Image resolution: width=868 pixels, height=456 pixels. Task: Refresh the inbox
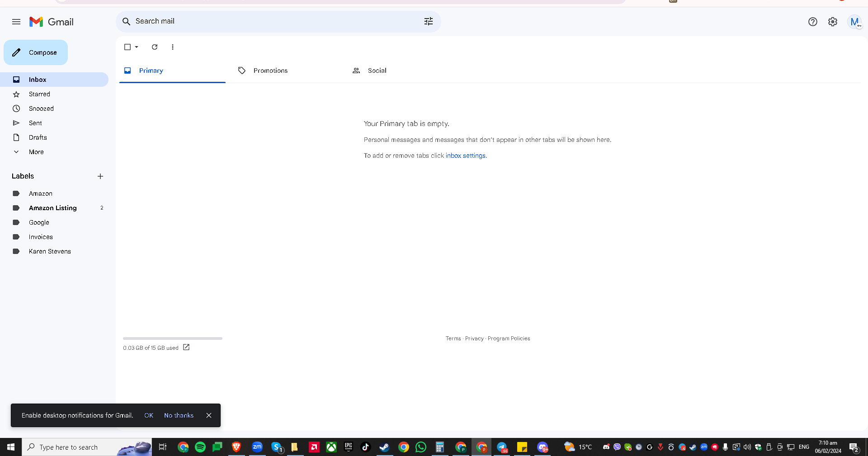155,47
